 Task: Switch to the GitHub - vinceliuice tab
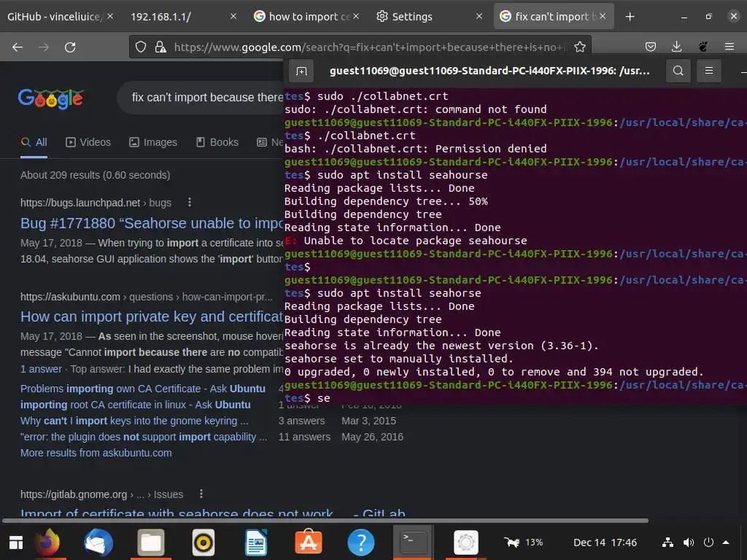(53, 17)
